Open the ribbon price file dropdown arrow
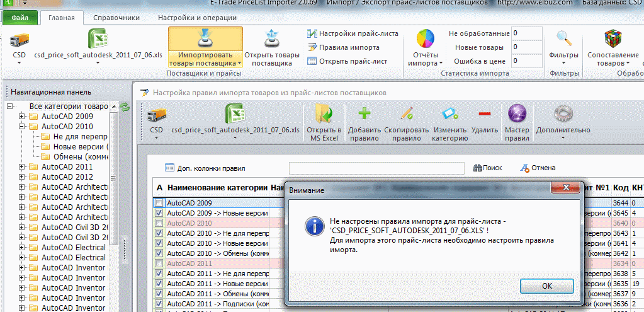 pos(98,63)
